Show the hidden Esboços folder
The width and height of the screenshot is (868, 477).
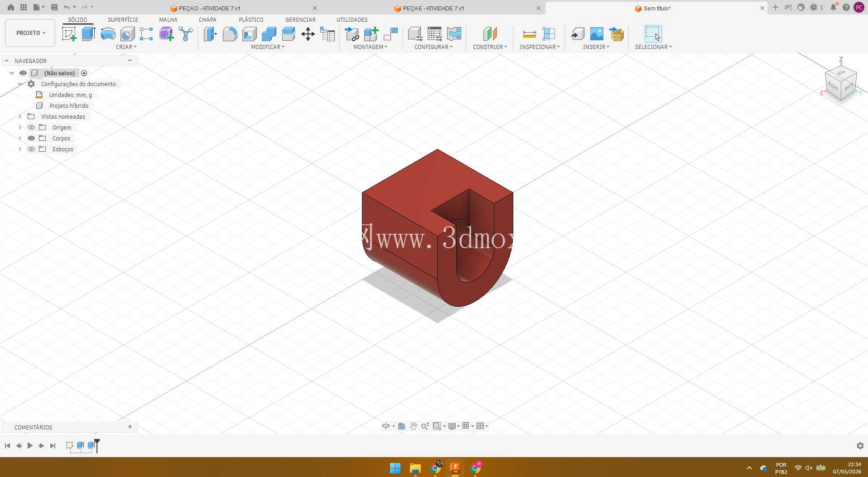coord(31,149)
